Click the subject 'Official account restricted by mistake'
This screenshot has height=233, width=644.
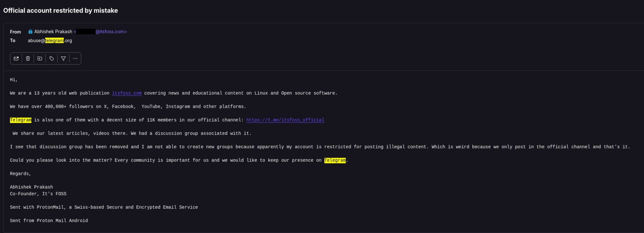(x=61, y=11)
